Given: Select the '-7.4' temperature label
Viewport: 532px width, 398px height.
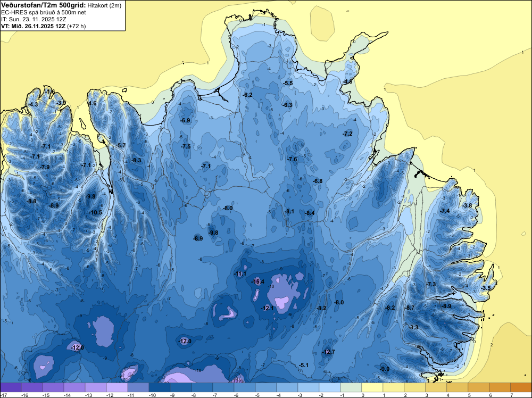Looking at the screenshot, I should click(x=445, y=211).
